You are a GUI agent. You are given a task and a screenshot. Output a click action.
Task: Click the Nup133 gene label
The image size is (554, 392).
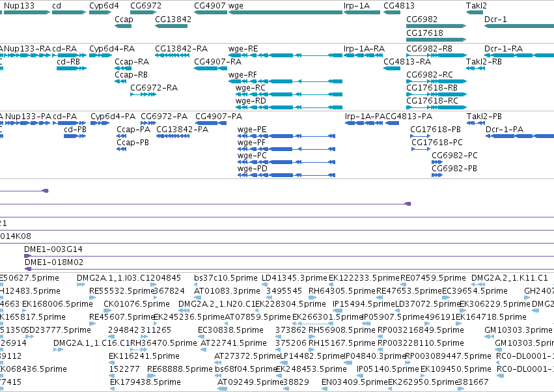click(x=19, y=6)
